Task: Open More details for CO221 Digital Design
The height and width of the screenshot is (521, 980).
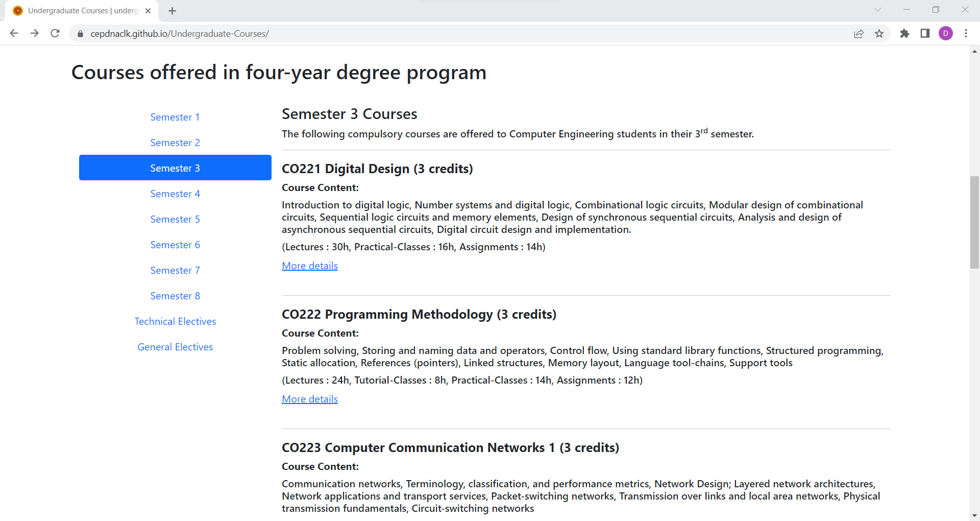Action: click(310, 266)
